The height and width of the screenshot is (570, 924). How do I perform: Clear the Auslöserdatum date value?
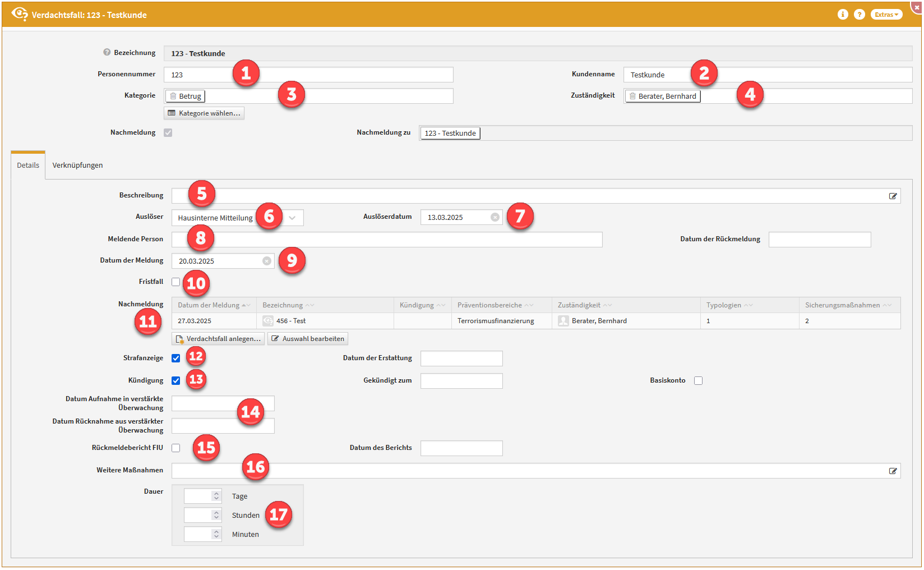click(495, 218)
